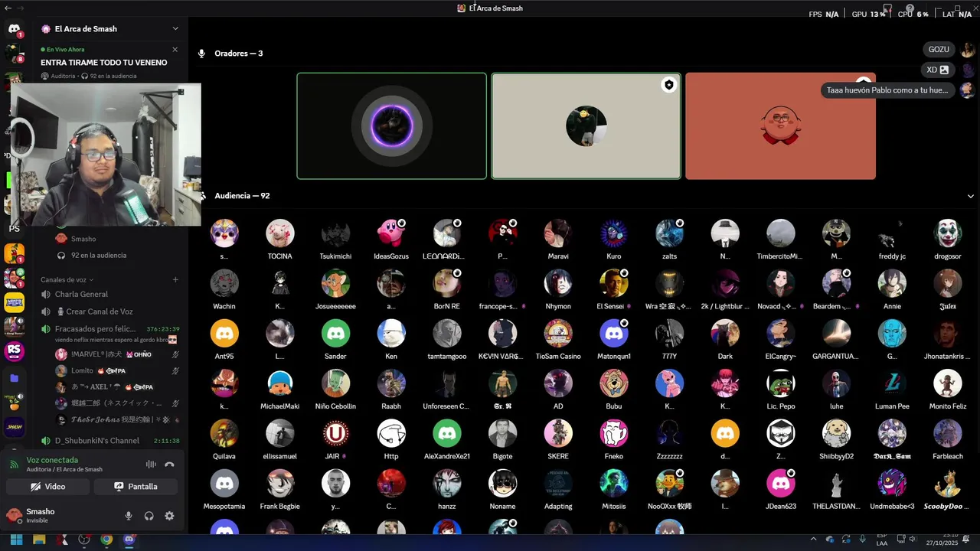Select Sander green Discord avatar

(x=335, y=334)
